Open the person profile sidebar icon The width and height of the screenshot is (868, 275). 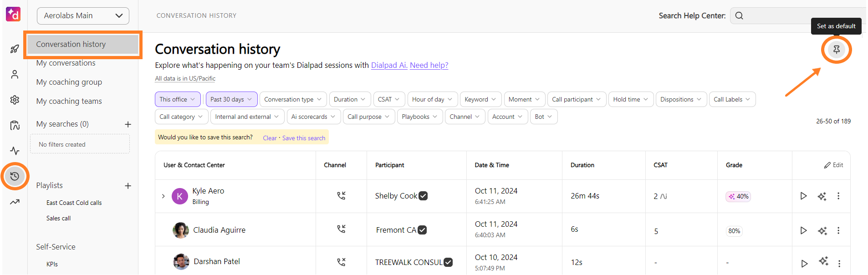(x=15, y=74)
